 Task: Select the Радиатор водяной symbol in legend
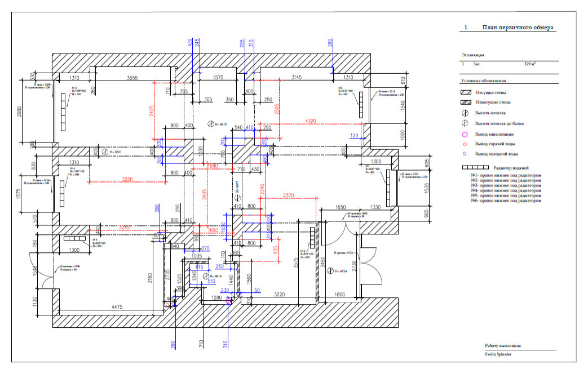point(475,167)
